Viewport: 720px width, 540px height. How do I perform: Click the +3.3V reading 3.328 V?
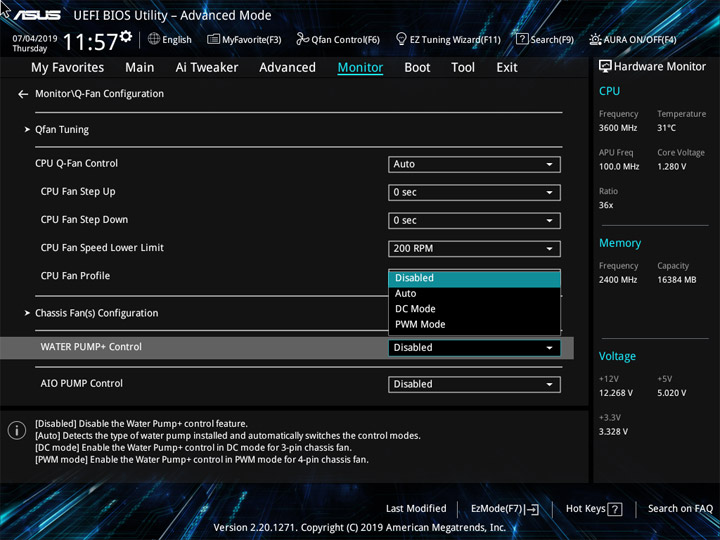pos(613,432)
